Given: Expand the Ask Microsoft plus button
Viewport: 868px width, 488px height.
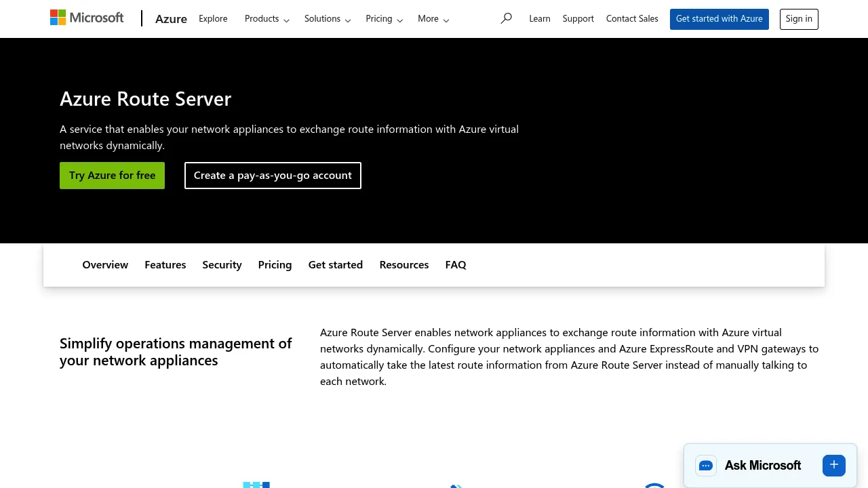Looking at the screenshot, I should coord(834,465).
